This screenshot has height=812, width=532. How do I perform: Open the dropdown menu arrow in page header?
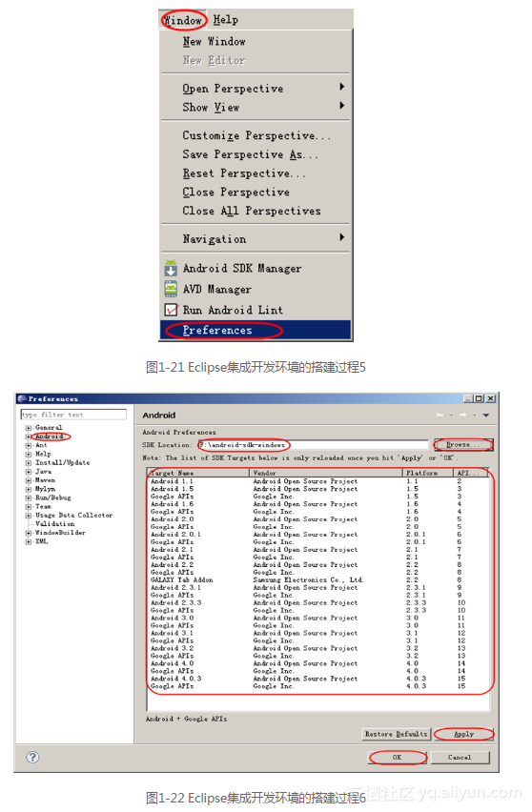[x=486, y=415]
